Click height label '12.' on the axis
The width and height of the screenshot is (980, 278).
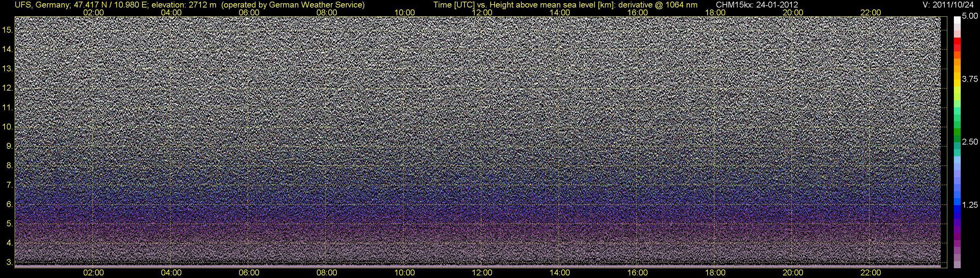[8, 88]
